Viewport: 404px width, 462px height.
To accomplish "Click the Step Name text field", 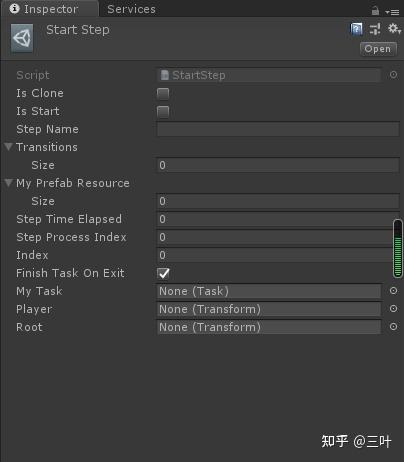I will pyautogui.click(x=278, y=129).
